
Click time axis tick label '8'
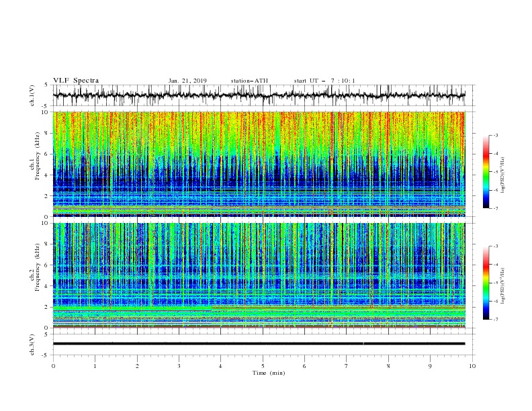click(388, 366)
